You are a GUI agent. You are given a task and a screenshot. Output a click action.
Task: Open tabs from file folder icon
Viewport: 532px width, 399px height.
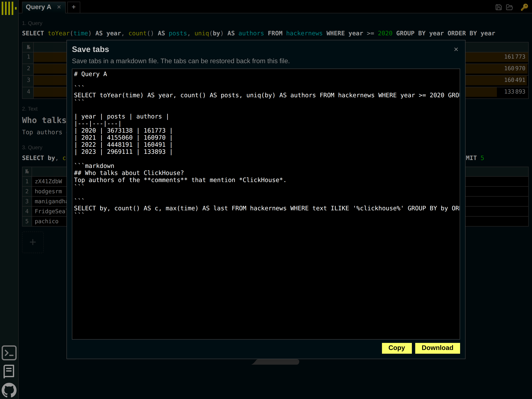click(509, 7)
